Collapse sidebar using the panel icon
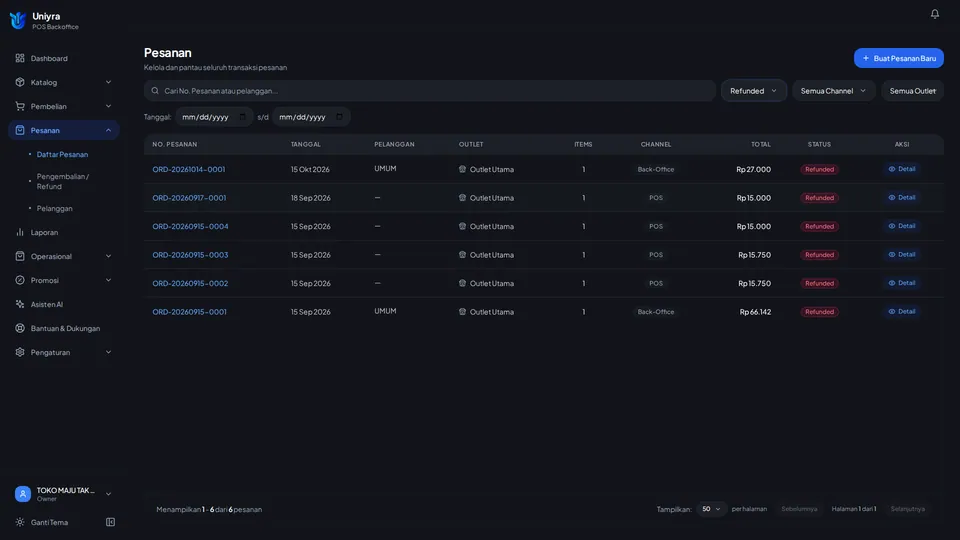The image size is (960, 540). coord(110,522)
